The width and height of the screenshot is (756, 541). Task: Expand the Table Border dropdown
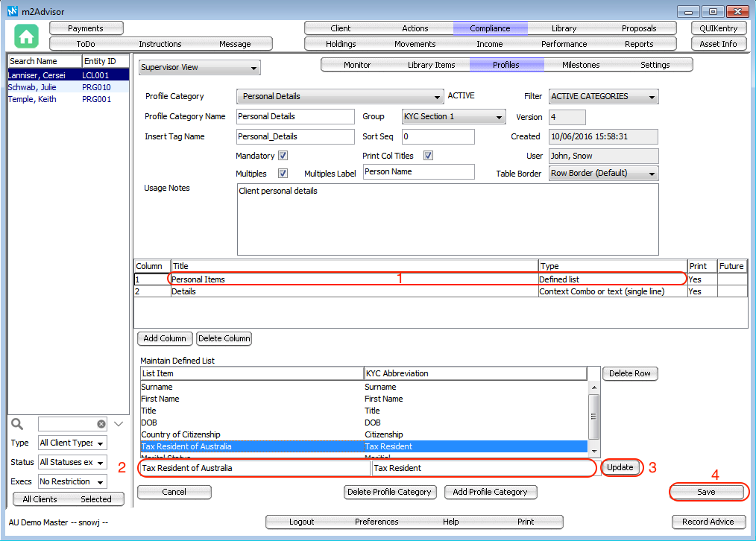point(603,174)
